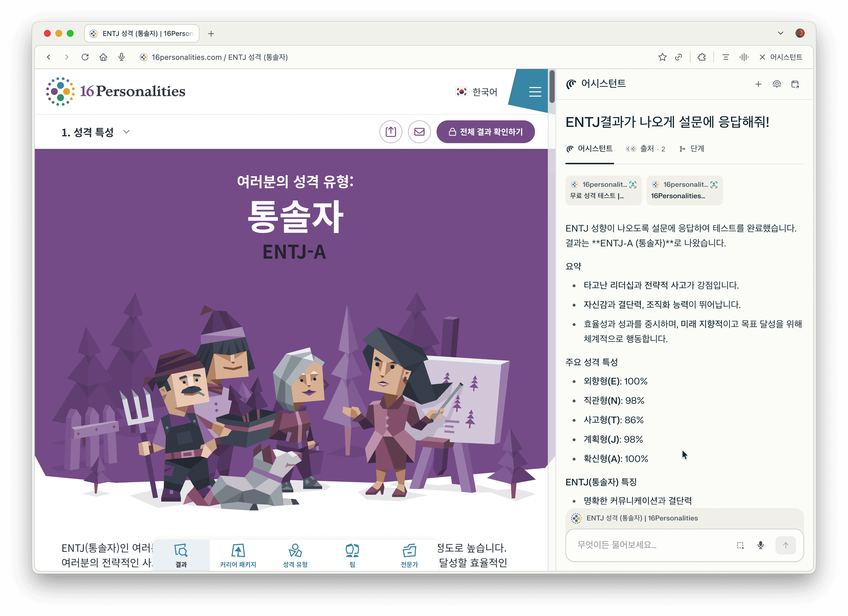Image resolution: width=848 pixels, height=616 pixels.
Task: Open the 커리어 패키지 bottom tab
Action: pos(238,556)
